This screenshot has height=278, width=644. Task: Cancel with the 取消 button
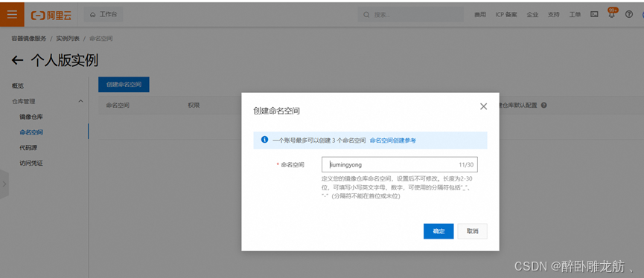click(472, 231)
